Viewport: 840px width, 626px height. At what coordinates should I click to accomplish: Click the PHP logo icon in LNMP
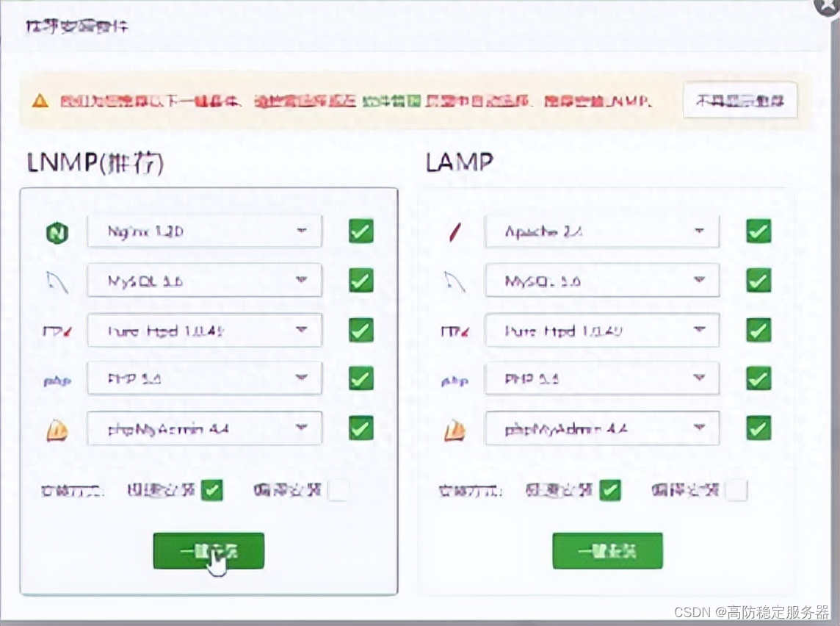tap(57, 381)
